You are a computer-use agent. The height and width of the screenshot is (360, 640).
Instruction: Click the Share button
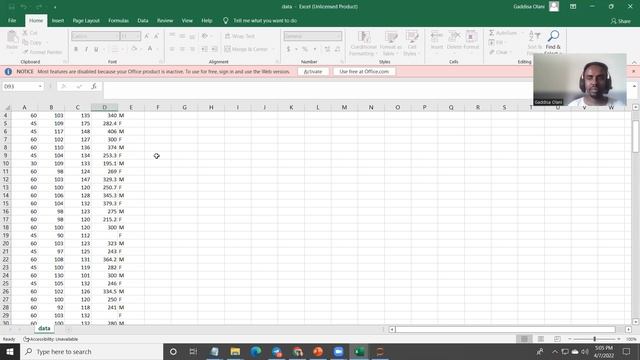coord(620,21)
